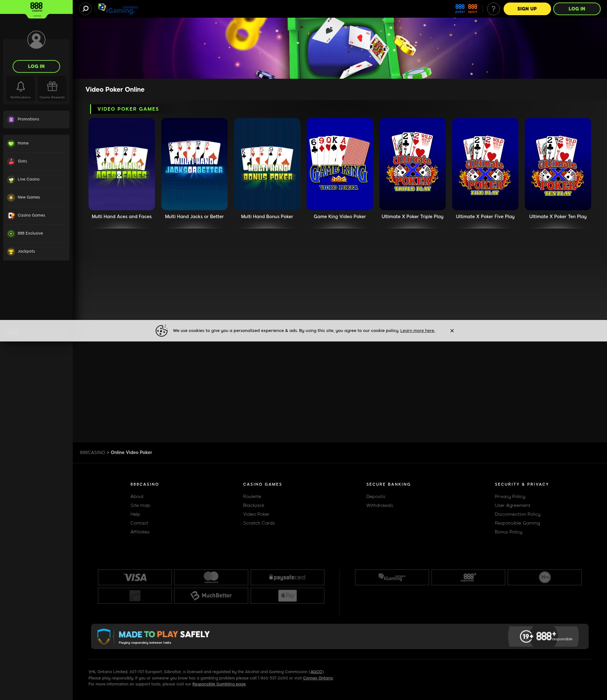This screenshot has width=607, height=700.
Task: Open the Blackjack footer link
Action: coord(253,506)
